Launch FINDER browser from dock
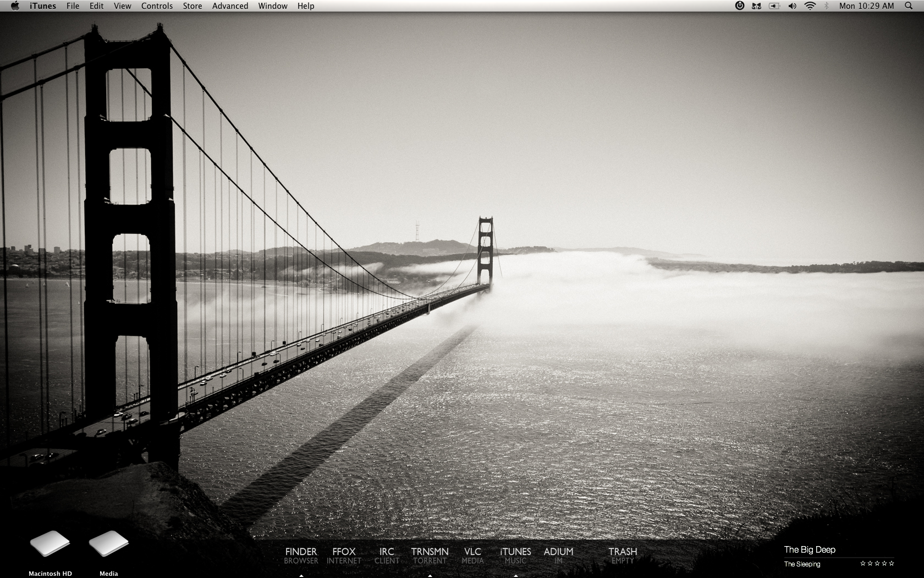 301,555
